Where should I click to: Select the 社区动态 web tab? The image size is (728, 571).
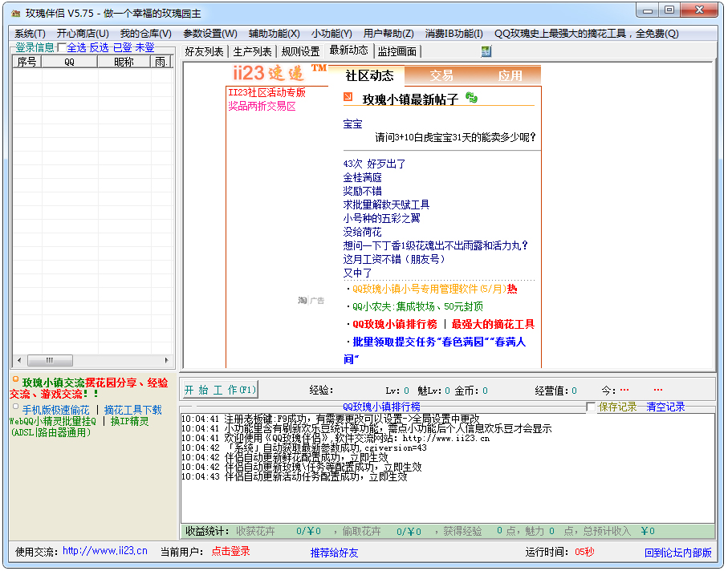369,75
